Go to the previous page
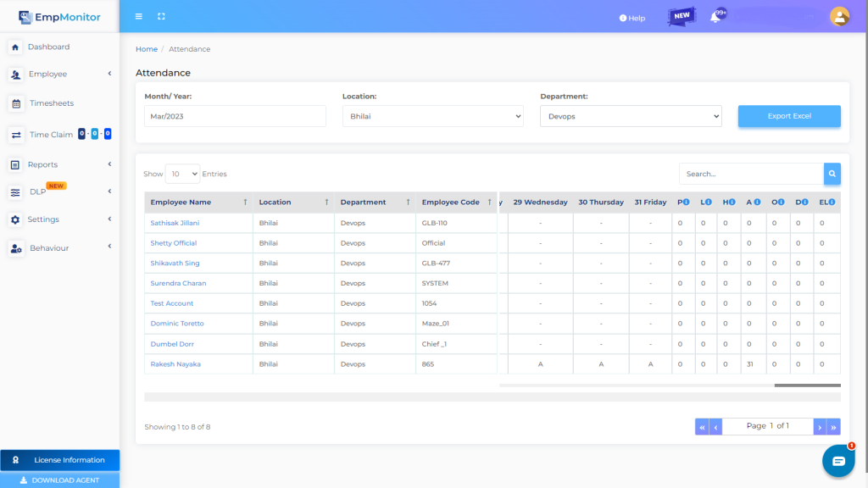Screen dimensions: 868x488 715,427
